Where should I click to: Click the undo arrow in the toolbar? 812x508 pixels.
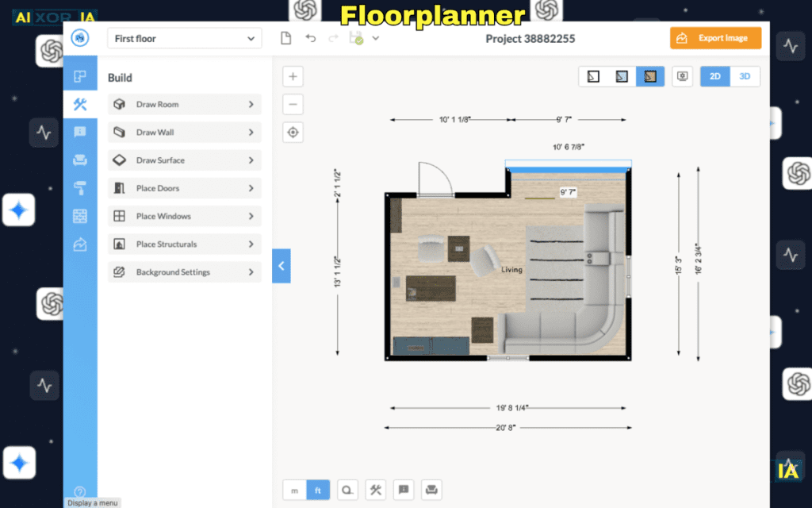tap(310, 37)
